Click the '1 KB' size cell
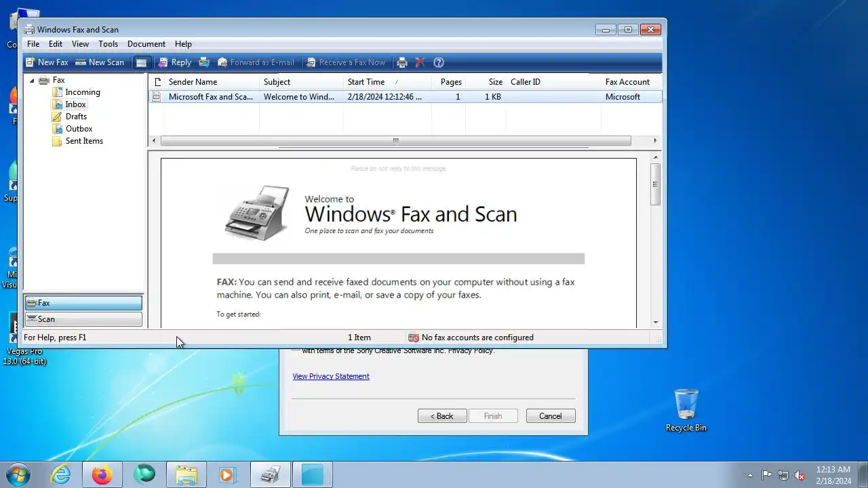The width and height of the screenshot is (868, 488). 493,97
